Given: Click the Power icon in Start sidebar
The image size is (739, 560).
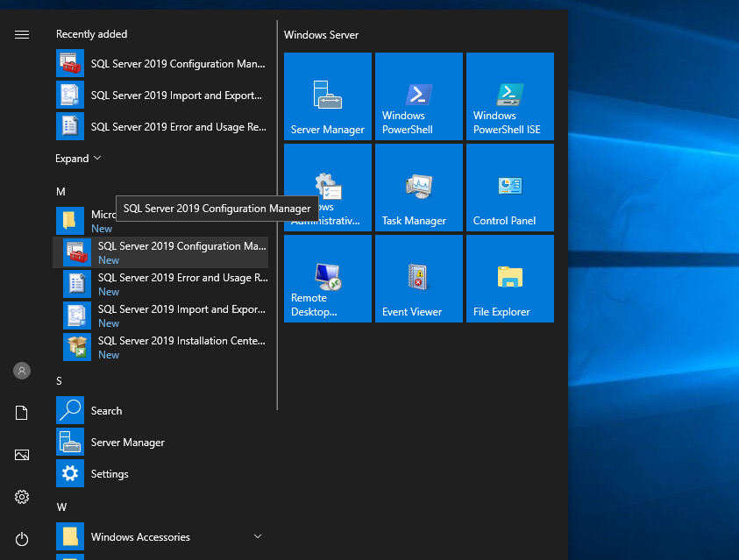Looking at the screenshot, I should coord(22,539).
